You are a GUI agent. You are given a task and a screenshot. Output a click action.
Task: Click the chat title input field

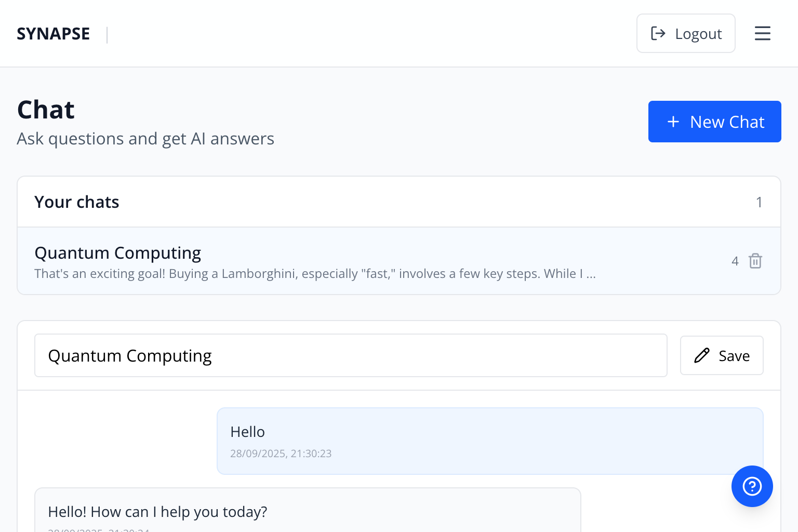click(351, 355)
